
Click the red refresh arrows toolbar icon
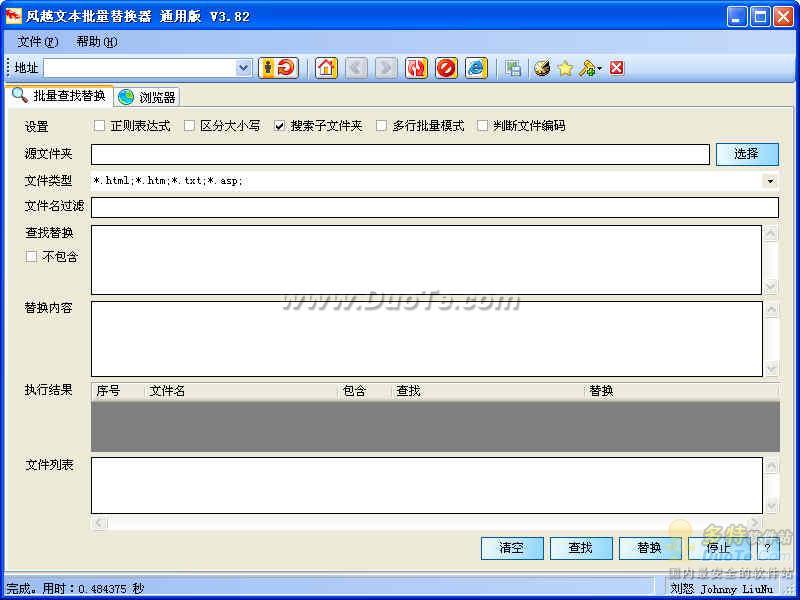coord(416,68)
